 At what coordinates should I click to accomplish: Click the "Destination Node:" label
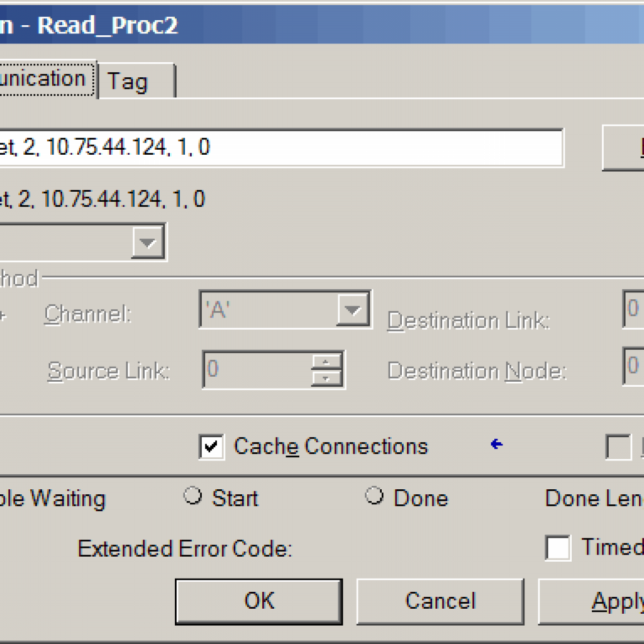coord(477,371)
